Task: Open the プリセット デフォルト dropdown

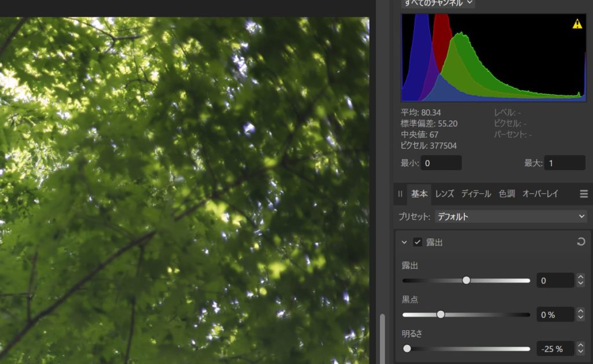Action: pyautogui.click(x=511, y=216)
